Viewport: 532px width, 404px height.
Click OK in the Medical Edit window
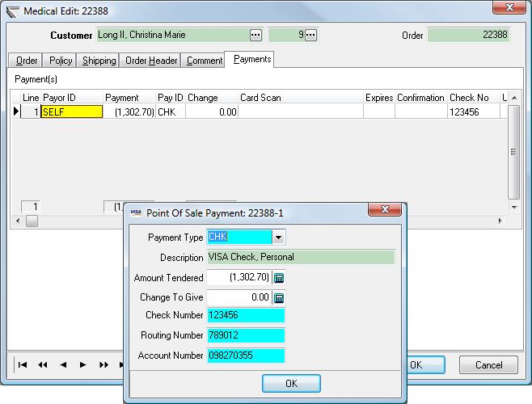(425, 365)
